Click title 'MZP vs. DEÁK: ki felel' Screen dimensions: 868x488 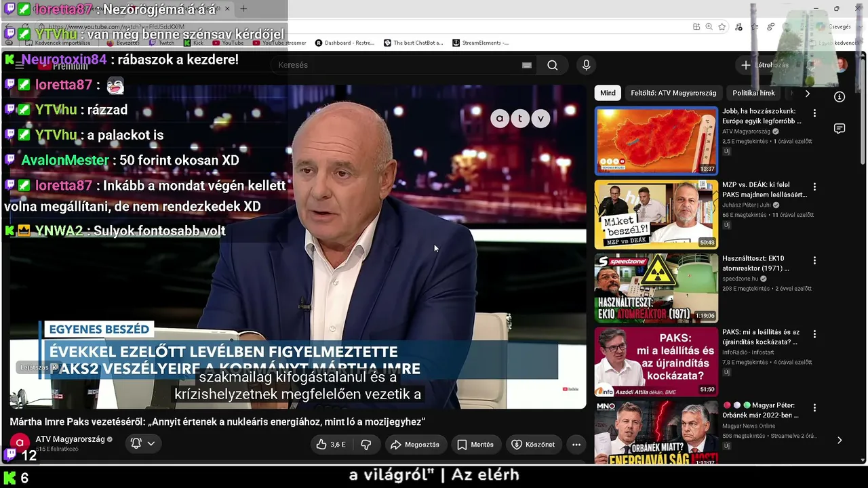click(764, 189)
